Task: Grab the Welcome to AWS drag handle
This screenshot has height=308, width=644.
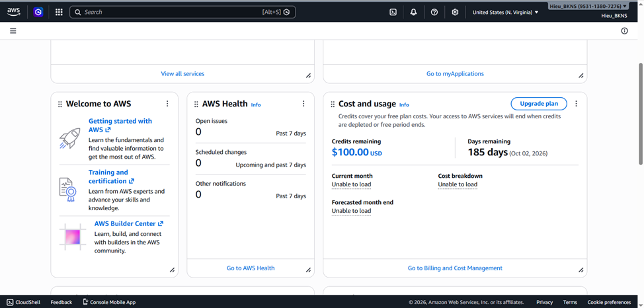Action: coord(60,104)
